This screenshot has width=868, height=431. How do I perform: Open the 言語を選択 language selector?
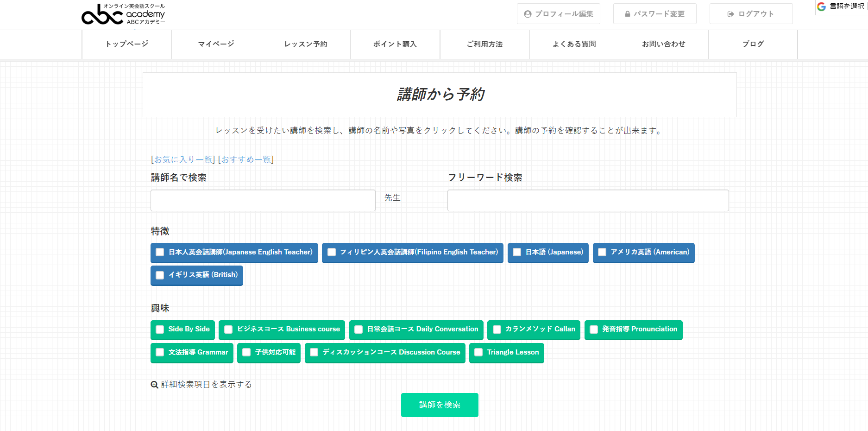[847, 6]
